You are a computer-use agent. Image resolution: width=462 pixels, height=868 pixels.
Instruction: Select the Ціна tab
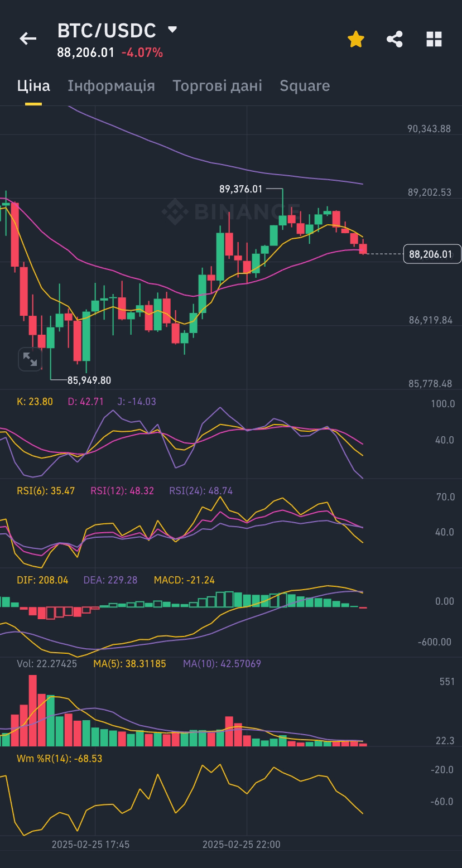pos(33,85)
